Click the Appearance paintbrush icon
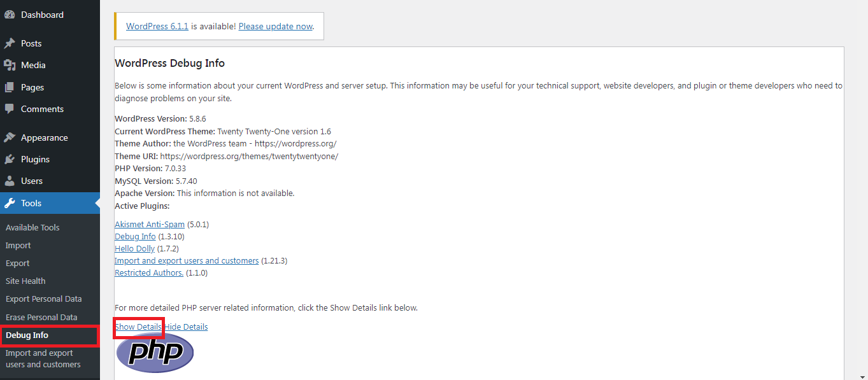Viewport: 868px width, 380px height. point(10,137)
